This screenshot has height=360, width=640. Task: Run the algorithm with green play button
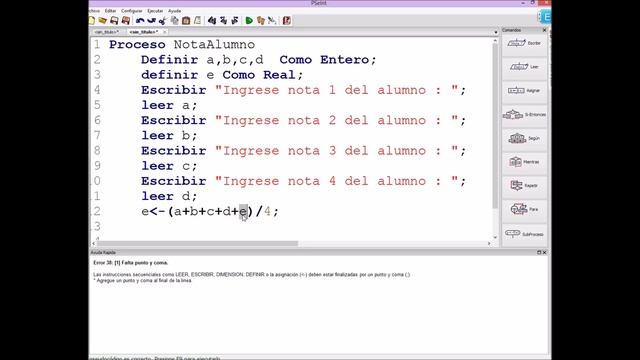point(249,20)
